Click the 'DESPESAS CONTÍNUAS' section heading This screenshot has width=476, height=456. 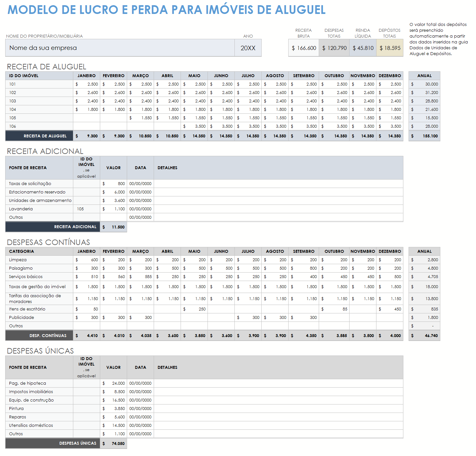coord(48,242)
